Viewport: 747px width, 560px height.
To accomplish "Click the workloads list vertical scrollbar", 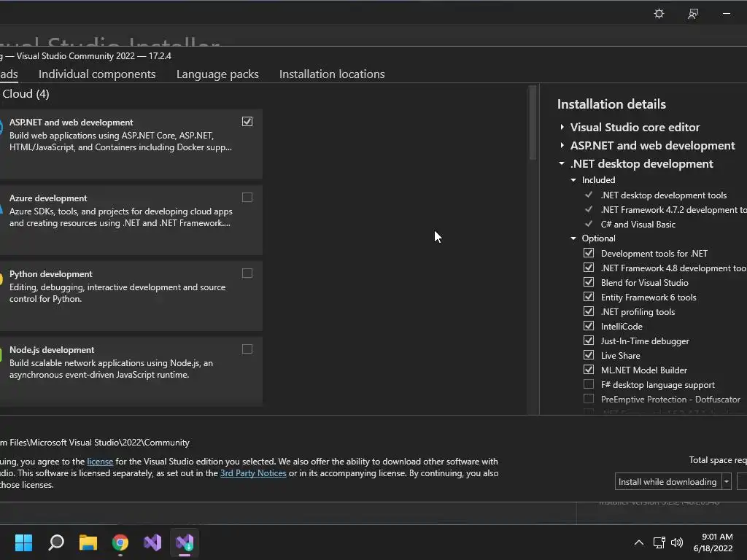I will click(533, 122).
